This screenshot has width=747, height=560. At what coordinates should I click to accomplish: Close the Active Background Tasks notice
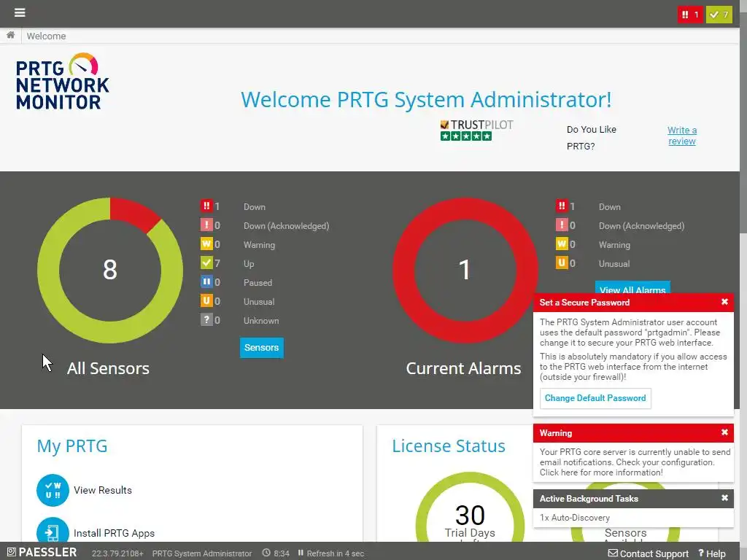click(x=724, y=498)
